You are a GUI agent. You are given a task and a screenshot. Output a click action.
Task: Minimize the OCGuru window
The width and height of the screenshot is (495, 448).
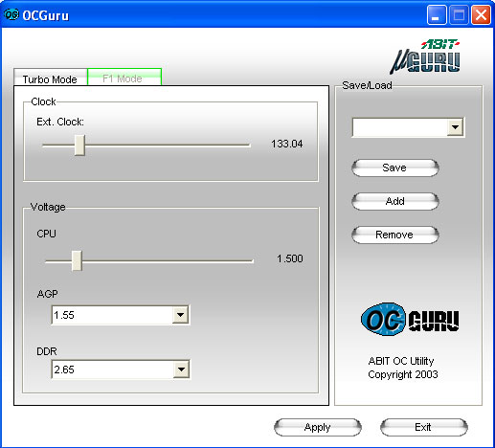point(437,15)
